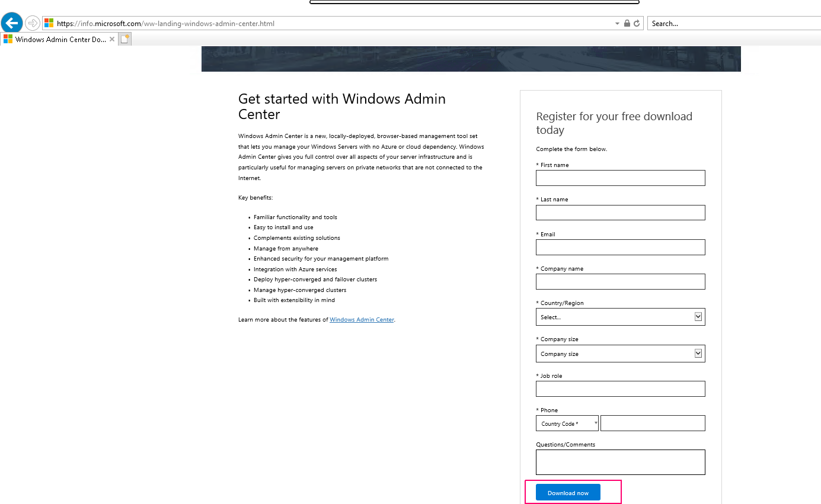Click the First name input field

pos(621,178)
